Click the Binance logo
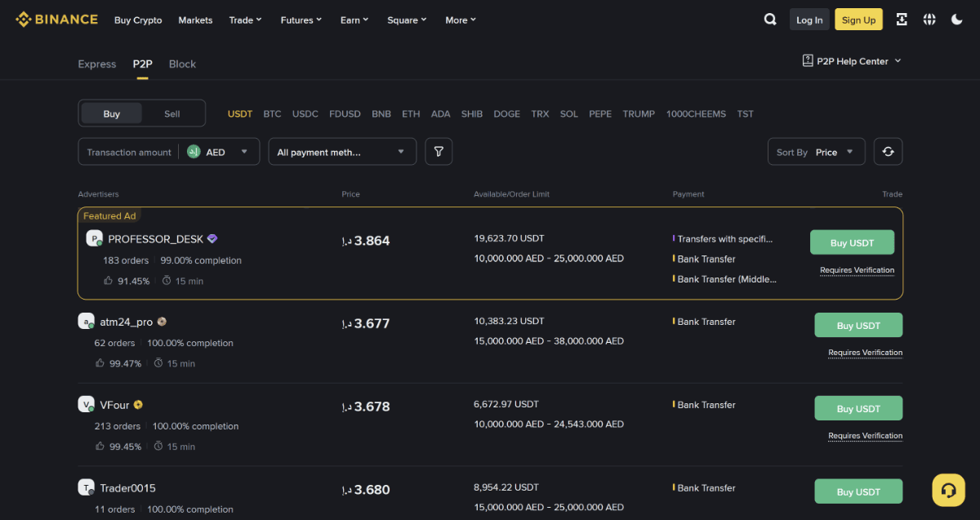 [x=56, y=19]
